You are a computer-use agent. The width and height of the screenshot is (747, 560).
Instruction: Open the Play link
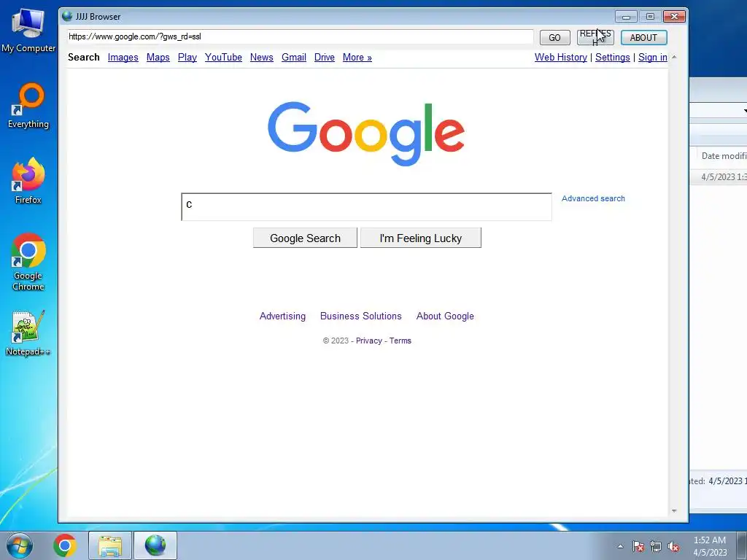coord(187,57)
